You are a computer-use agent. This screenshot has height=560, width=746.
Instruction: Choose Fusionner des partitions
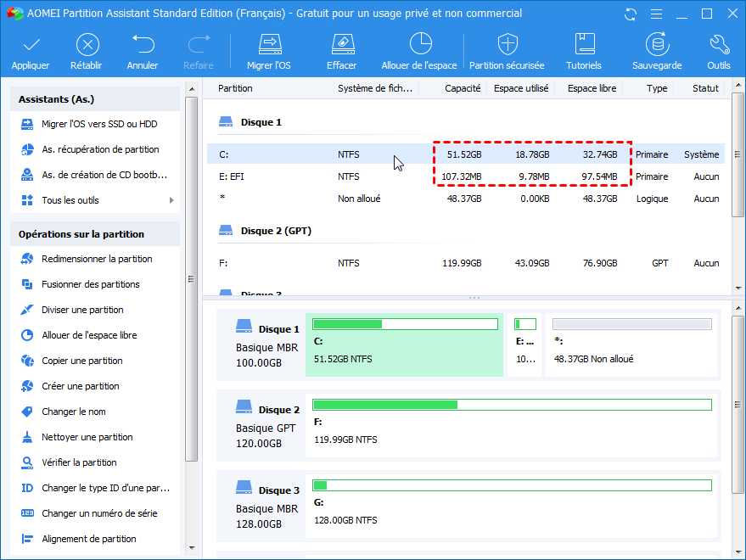click(90, 284)
